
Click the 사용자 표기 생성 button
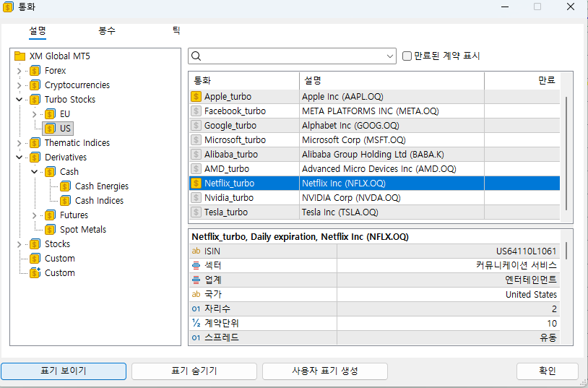(x=324, y=371)
